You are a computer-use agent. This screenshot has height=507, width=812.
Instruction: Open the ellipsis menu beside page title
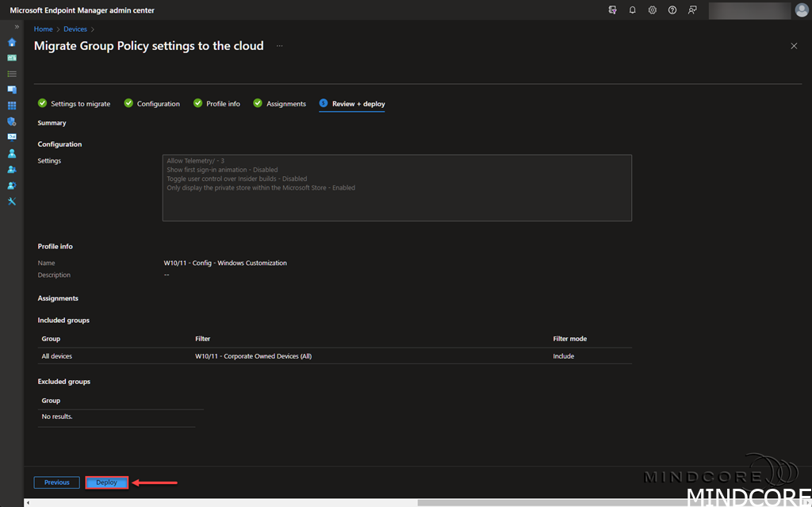click(279, 46)
